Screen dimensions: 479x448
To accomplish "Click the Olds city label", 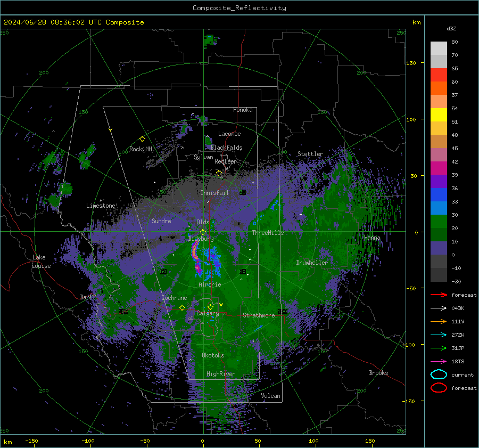I will (x=203, y=222).
